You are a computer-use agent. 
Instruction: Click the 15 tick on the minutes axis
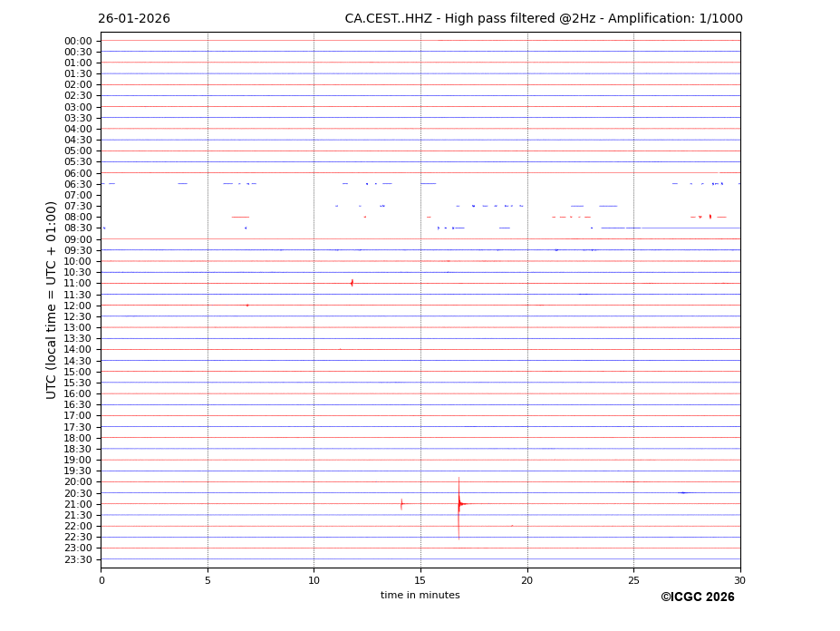tap(420, 580)
